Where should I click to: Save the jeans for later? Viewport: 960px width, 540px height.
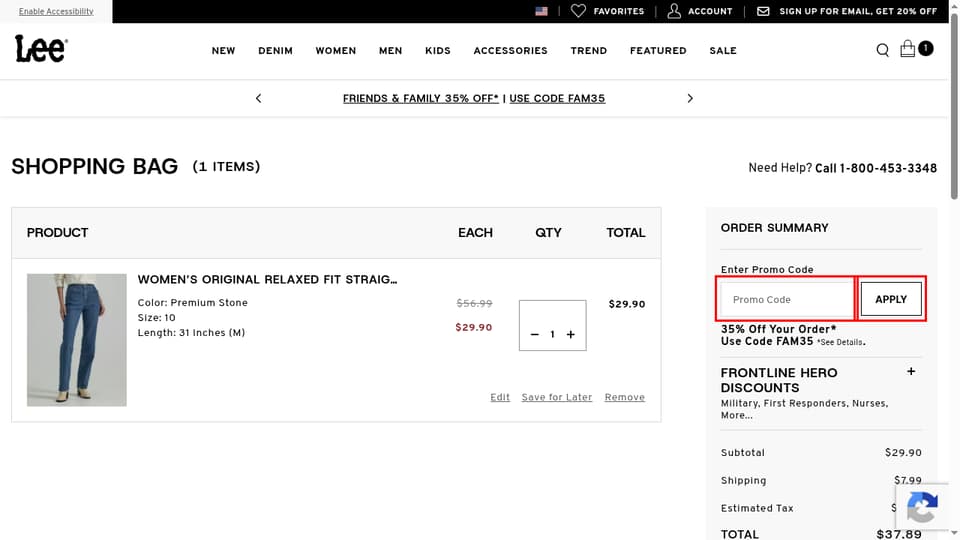[x=557, y=397]
